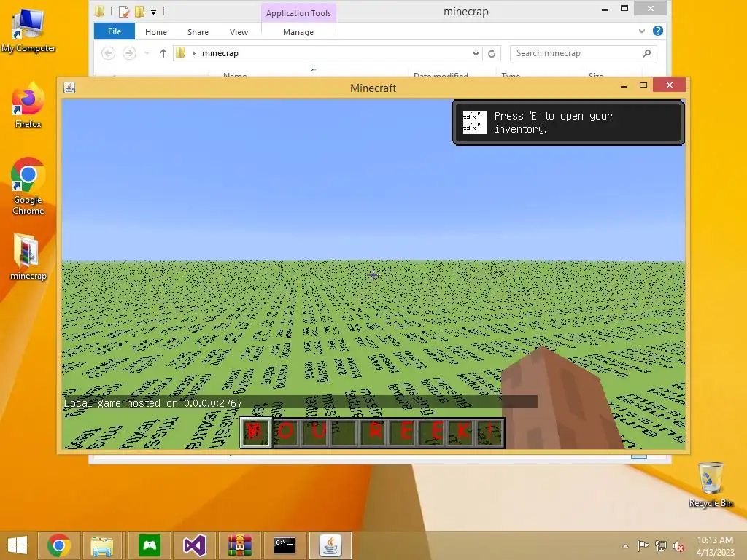Go up one folder level

pyautogui.click(x=163, y=53)
